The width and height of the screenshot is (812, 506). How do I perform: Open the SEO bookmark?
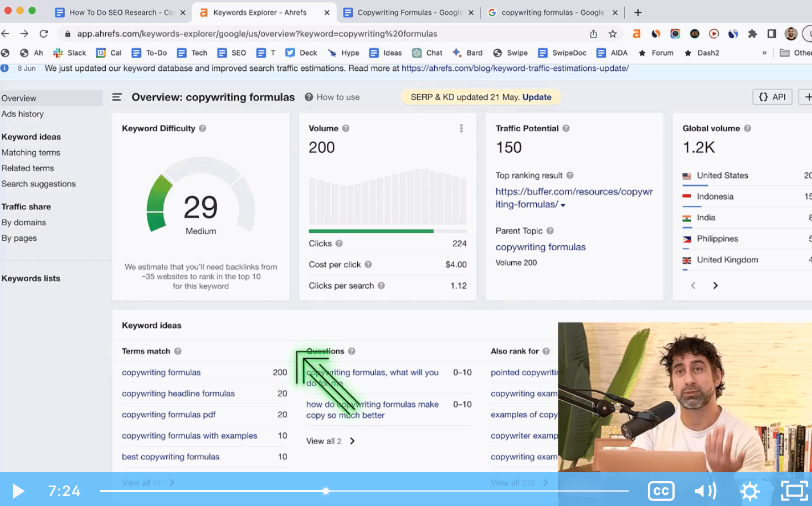point(232,53)
